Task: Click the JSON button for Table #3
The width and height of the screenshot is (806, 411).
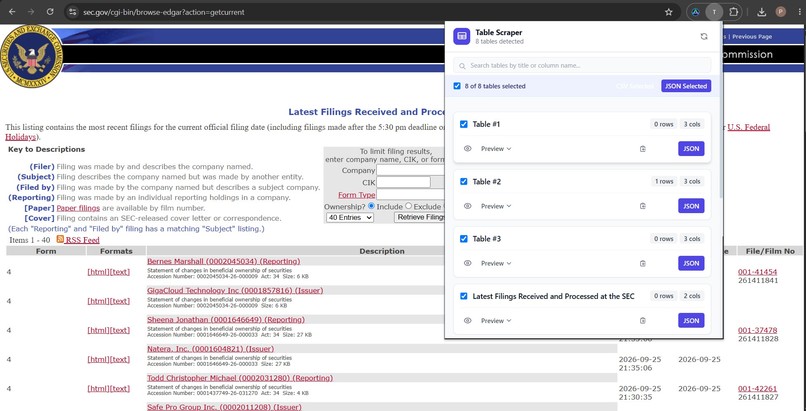Action: pyautogui.click(x=691, y=264)
